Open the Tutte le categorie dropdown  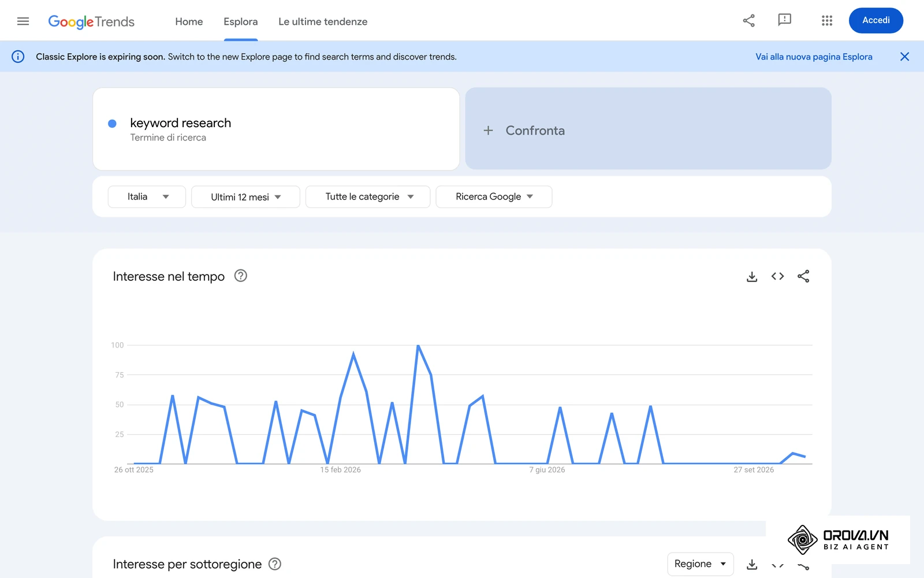(368, 197)
